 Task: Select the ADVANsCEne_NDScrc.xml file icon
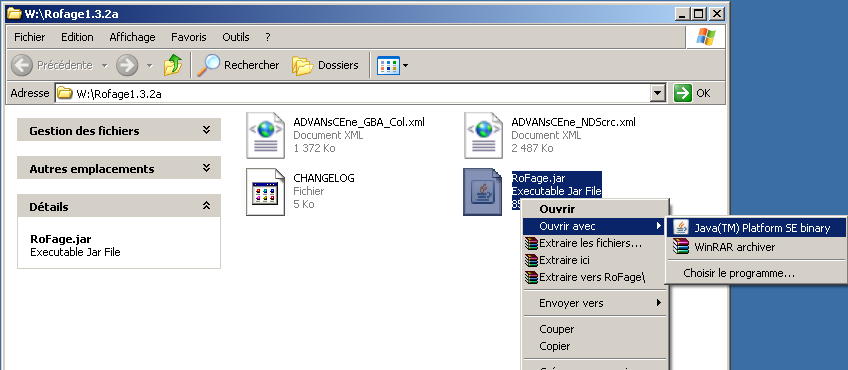pyautogui.click(x=484, y=135)
